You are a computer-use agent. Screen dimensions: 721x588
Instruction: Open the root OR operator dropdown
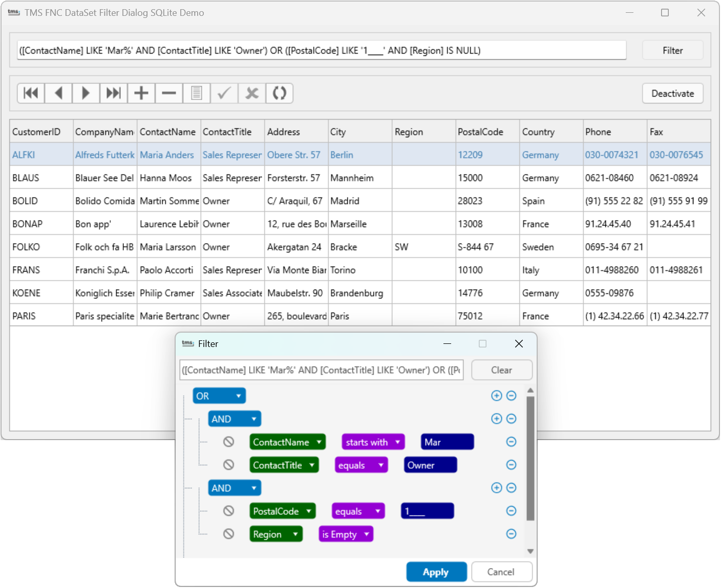(219, 396)
